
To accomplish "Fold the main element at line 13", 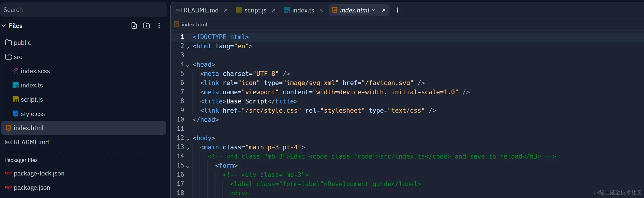I will click(x=188, y=148).
